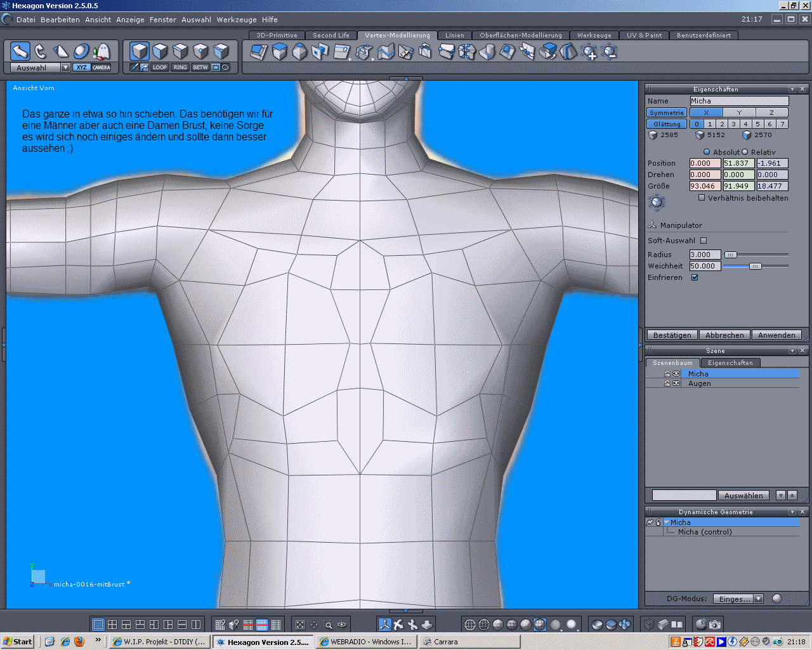812x650 pixels.
Task: Switch to the UV & Paint tab
Action: 644,36
